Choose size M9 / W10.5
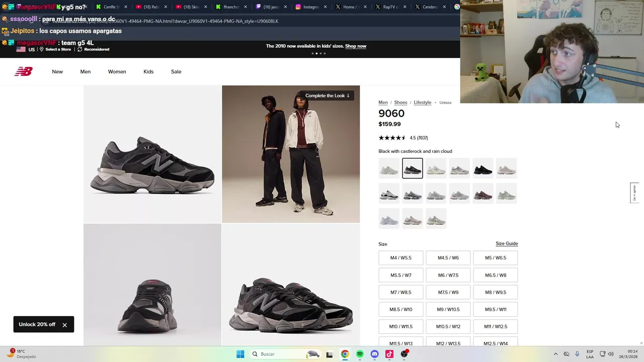Viewport: 644px width, 362px height. coord(448,309)
